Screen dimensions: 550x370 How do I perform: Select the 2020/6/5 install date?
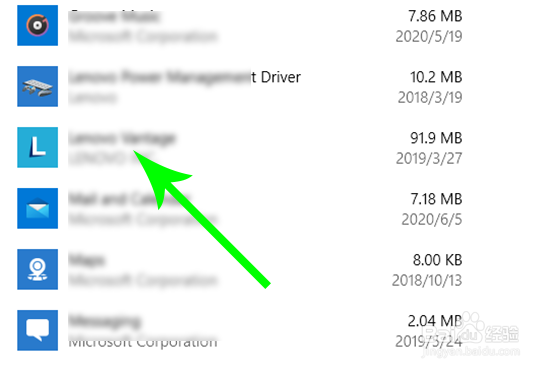click(x=432, y=220)
